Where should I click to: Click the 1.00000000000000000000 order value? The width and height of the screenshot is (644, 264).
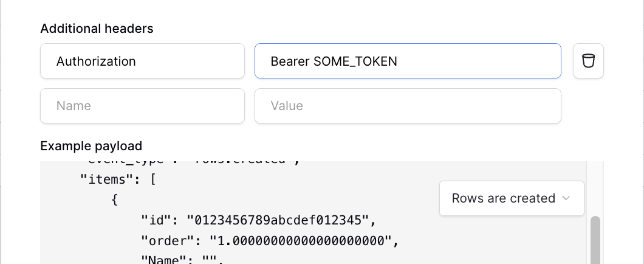point(301,240)
